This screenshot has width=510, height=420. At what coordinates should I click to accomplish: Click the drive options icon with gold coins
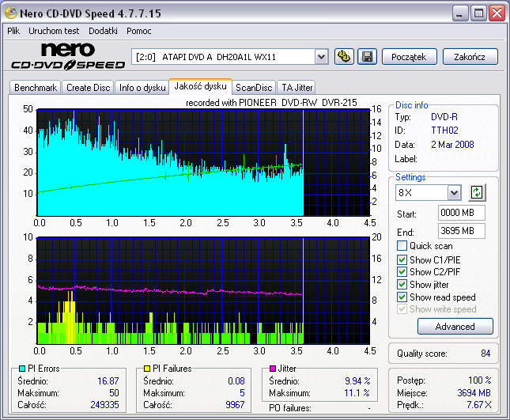344,57
